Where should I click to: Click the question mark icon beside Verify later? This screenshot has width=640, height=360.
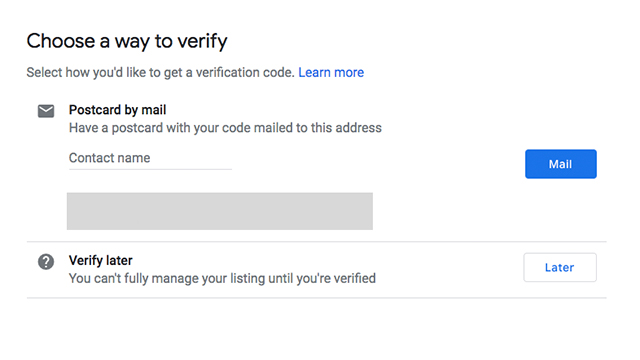pos(46,262)
